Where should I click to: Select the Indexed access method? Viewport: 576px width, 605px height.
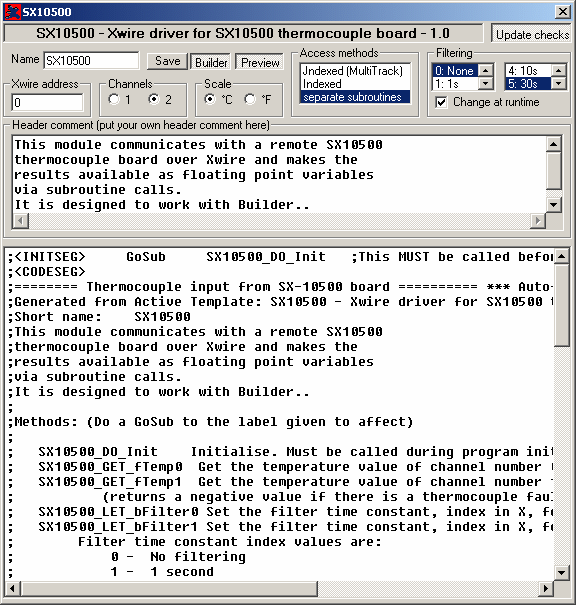[x=355, y=84]
